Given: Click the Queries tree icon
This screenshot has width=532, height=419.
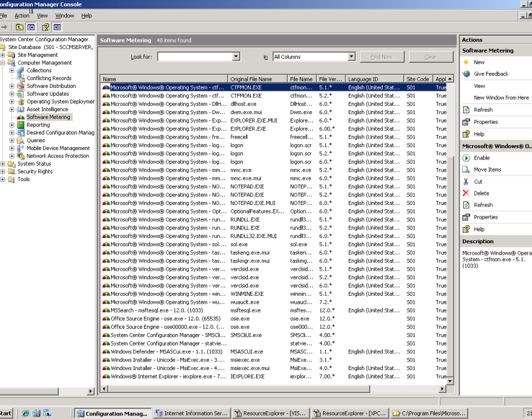Looking at the screenshot, I should click(21, 140).
